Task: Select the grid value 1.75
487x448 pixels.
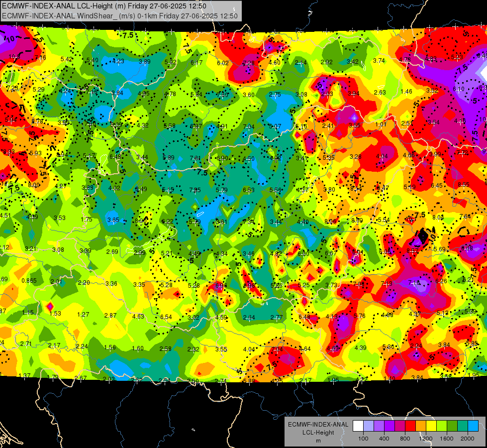Action: (x=87, y=220)
